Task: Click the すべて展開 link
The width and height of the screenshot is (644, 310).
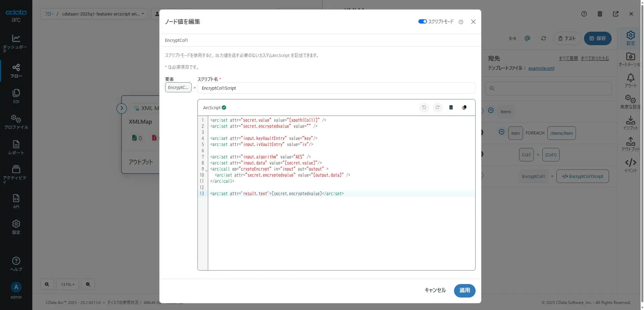Action: click(x=568, y=58)
